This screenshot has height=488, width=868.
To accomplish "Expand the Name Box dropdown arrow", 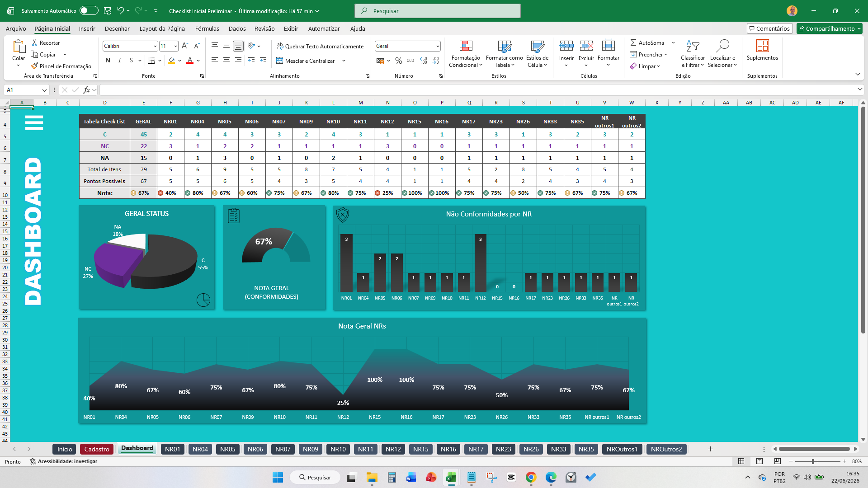I will (44, 90).
